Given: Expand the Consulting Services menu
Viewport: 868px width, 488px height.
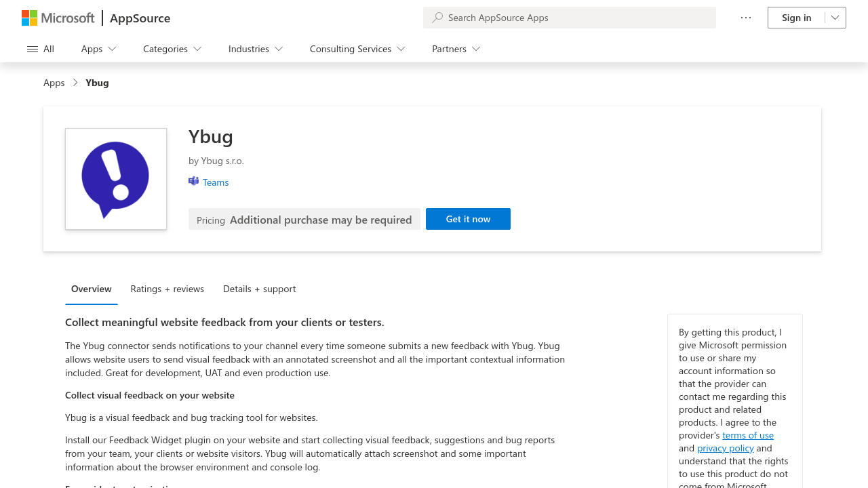Looking at the screenshot, I should [357, 49].
